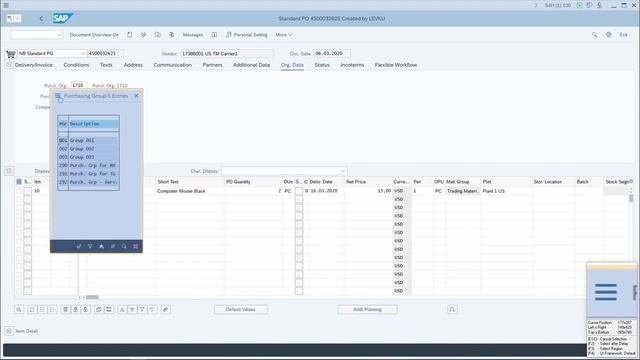Image resolution: width=640 pixels, height=360 pixels.
Task: Click the unlock icon in item toolbar
Action: [x=85, y=309]
